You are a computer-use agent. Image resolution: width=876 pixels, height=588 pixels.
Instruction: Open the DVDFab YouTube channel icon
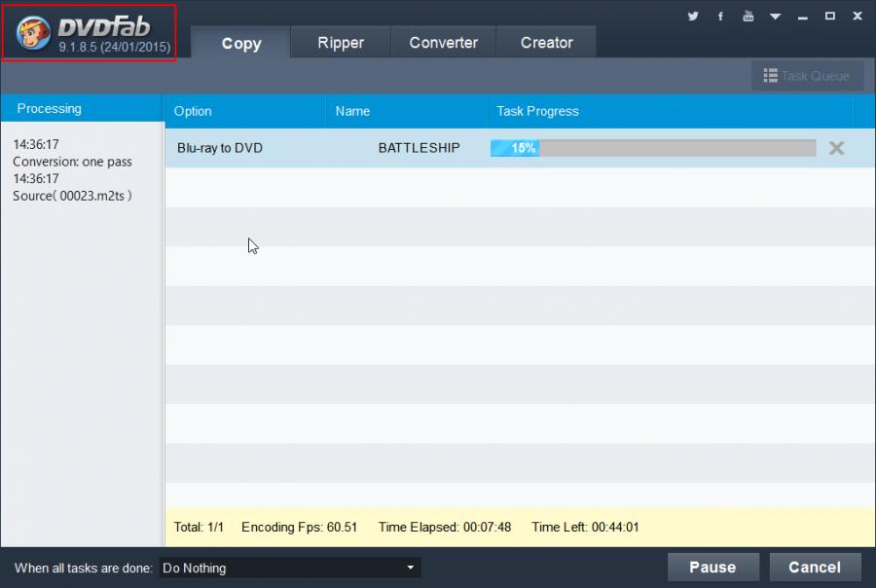coord(748,17)
